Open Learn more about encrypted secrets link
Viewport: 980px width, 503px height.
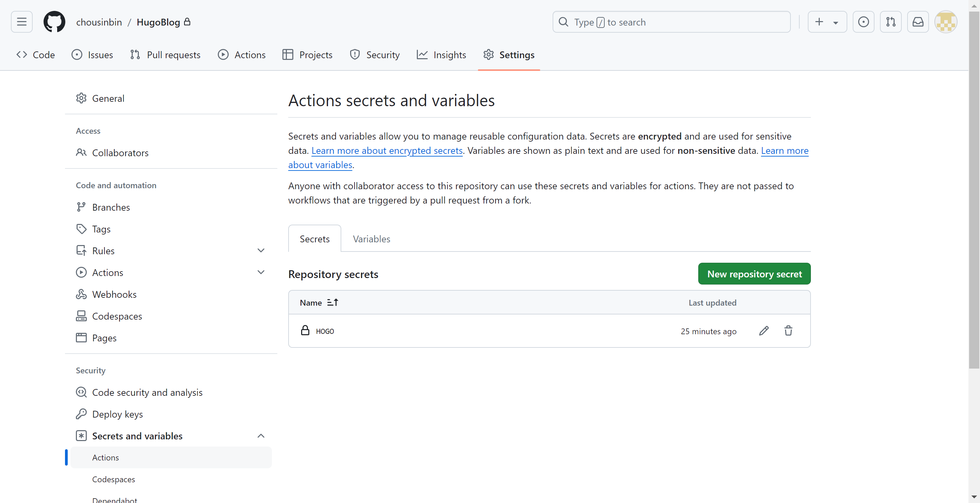[387, 151]
